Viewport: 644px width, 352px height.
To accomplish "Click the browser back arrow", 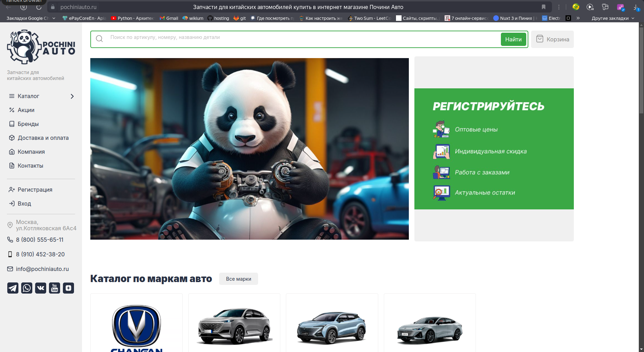I will (8, 7).
